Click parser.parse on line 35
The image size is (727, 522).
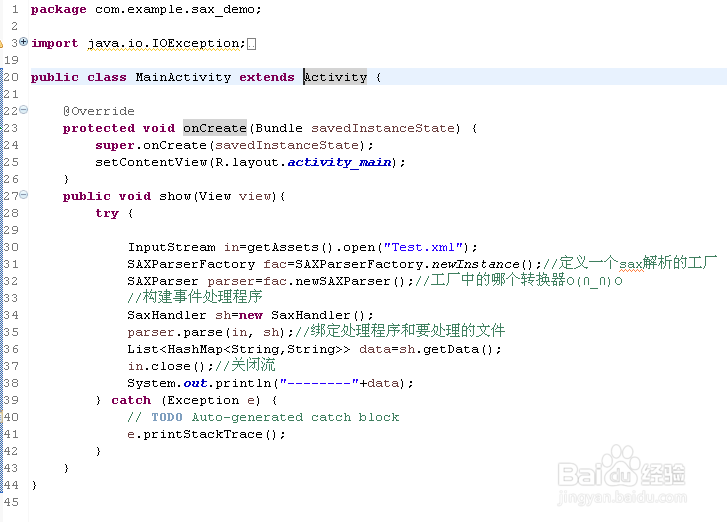175,332
